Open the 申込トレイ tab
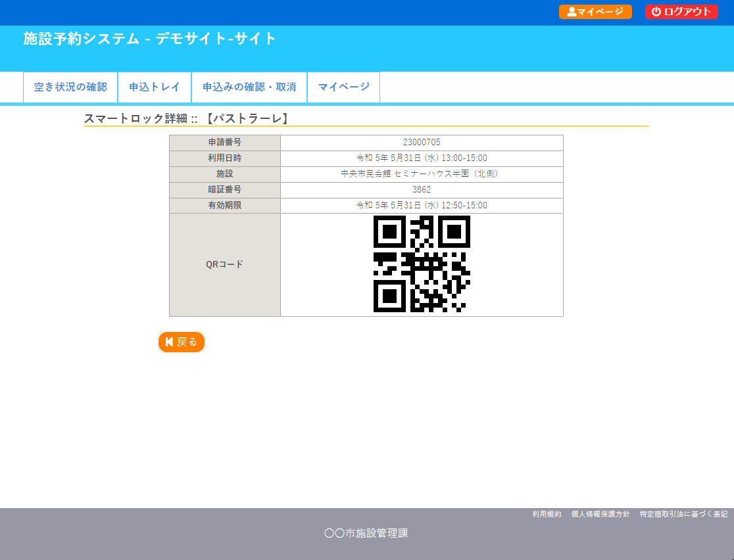 pos(155,87)
